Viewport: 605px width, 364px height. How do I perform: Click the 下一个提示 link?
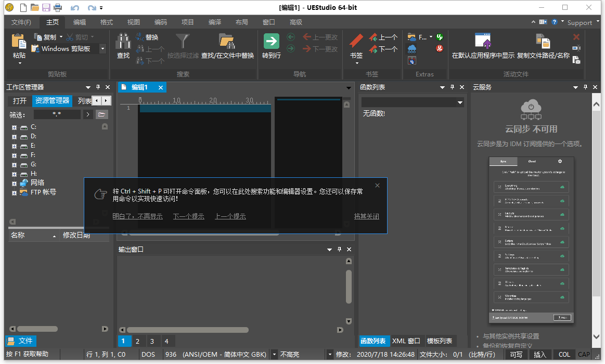[x=188, y=216]
